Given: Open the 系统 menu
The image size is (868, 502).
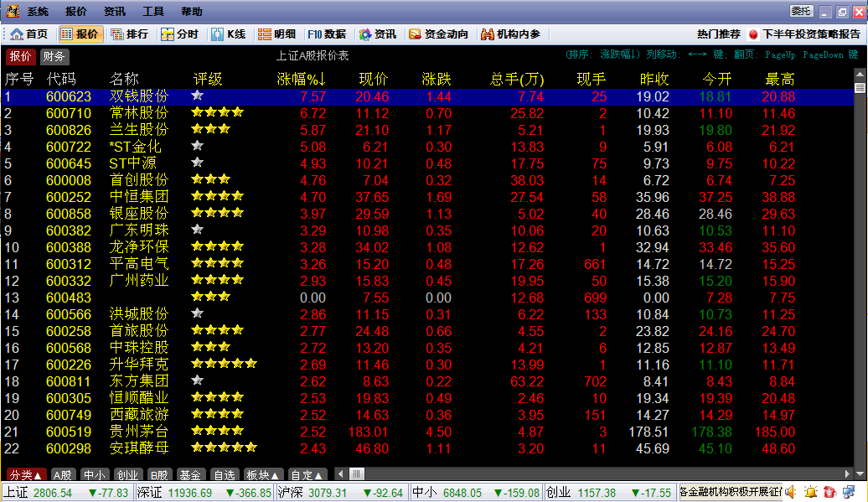Looking at the screenshot, I should coord(38,11).
